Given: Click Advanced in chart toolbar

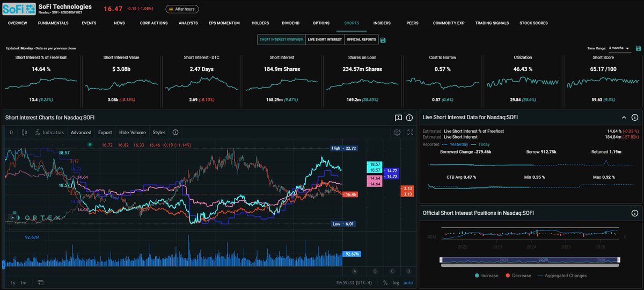Looking at the screenshot, I should 81,132.
